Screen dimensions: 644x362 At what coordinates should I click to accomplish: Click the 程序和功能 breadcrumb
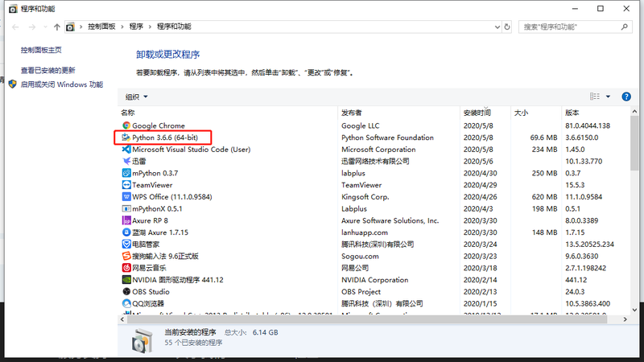pyautogui.click(x=174, y=27)
